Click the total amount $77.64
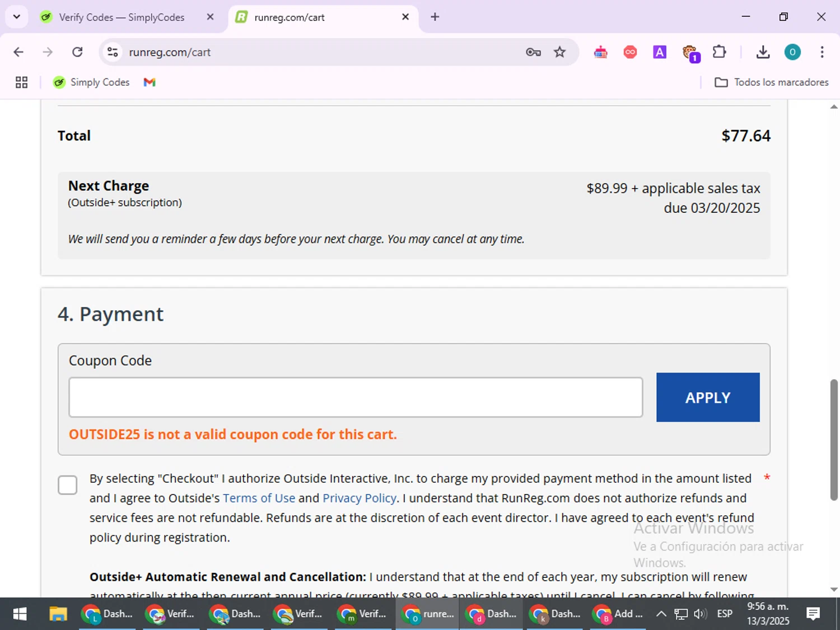The width and height of the screenshot is (840, 630). pyautogui.click(x=746, y=136)
